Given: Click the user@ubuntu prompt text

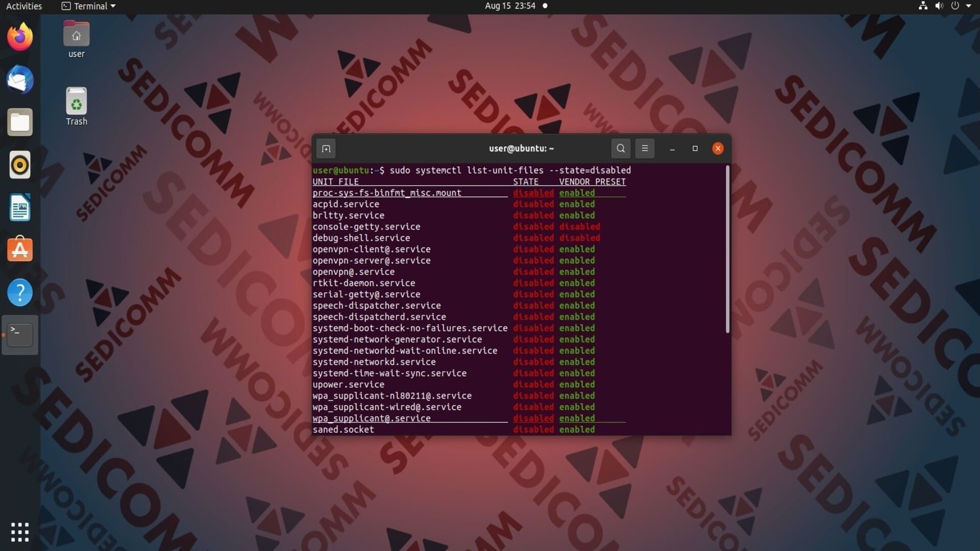Looking at the screenshot, I should tap(340, 170).
